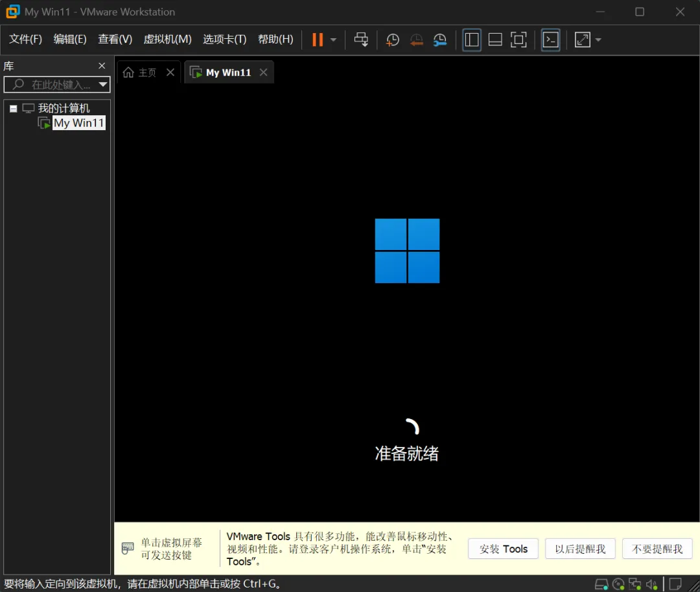700x592 pixels.
Task: Open the 查看(V) menu
Action: point(115,40)
